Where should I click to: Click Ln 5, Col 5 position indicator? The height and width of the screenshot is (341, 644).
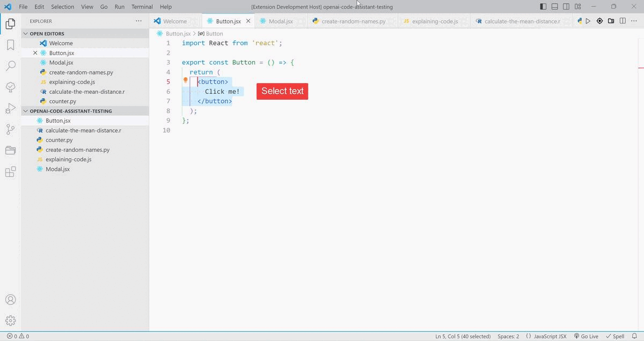[x=463, y=336]
